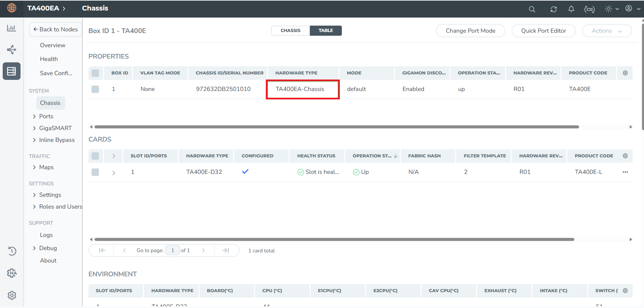This screenshot has width=644, height=308.
Task: Expand Roles and Users tree item
Action: click(x=34, y=207)
